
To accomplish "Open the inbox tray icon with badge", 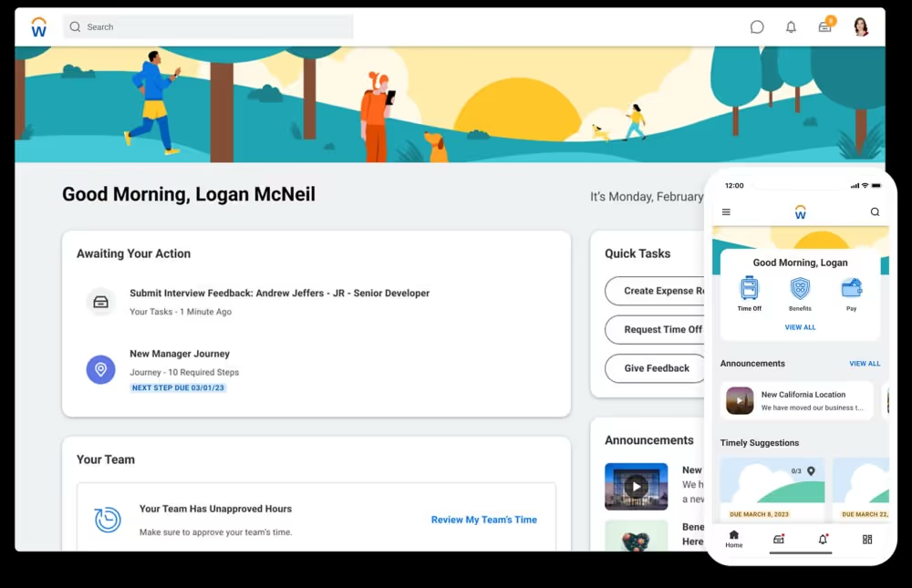I will coord(826,26).
